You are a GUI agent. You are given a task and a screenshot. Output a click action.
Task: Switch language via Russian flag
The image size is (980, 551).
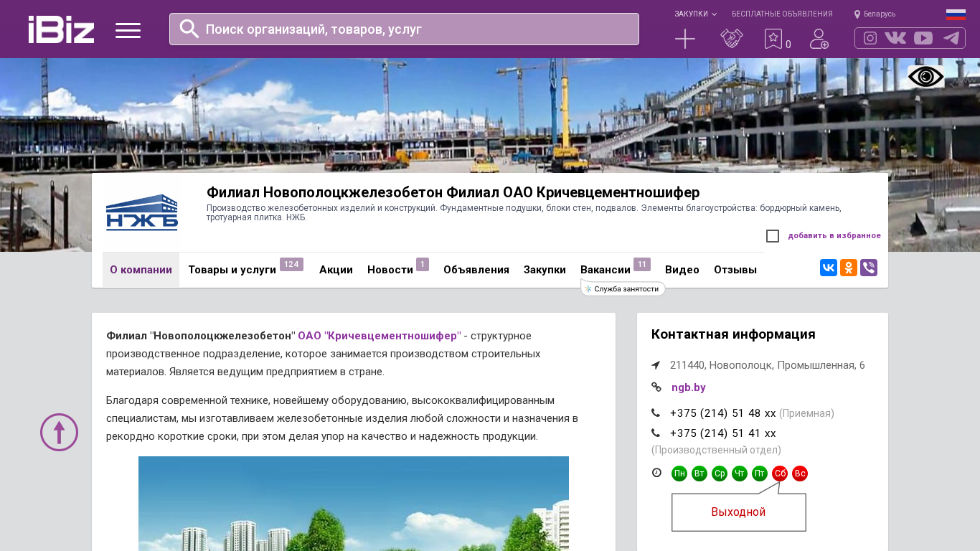tap(956, 14)
